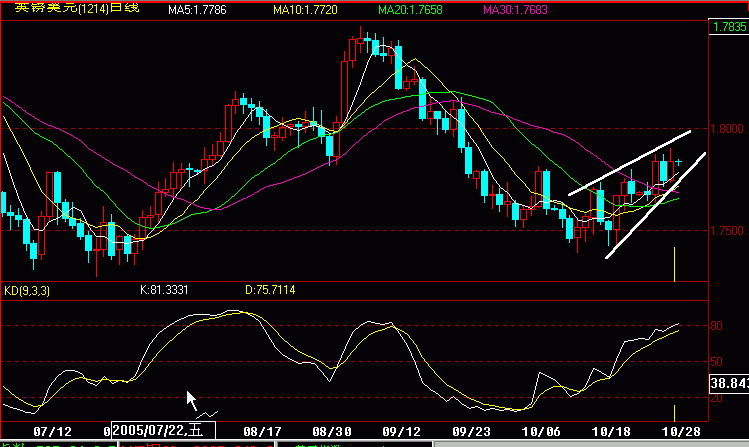Click the 50 level on KD axis
The image size is (749, 447).
tap(717, 362)
